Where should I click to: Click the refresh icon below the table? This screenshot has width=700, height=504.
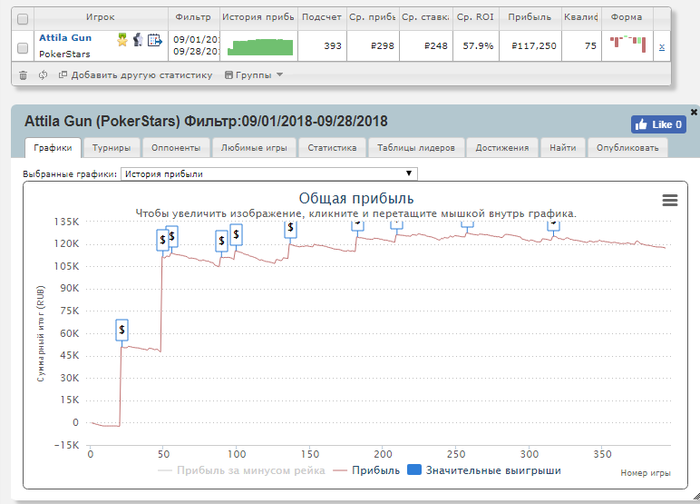(x=43, y=75)
